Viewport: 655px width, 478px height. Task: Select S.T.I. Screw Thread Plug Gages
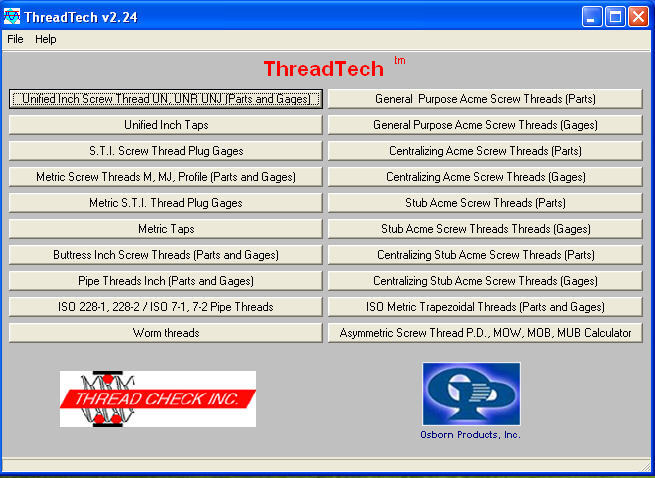[x=166, y=151]
